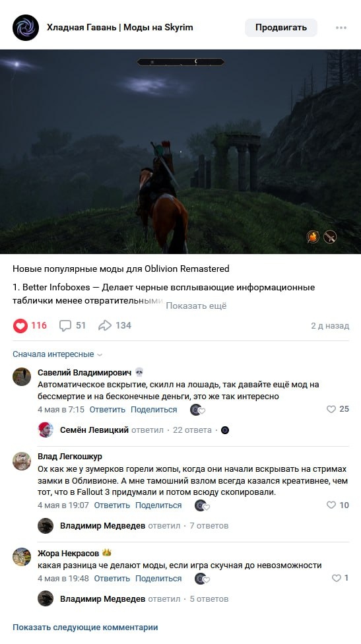Viewport: 361px width, 644px height.
Task: Expand the 22 ответа reply thread
Action: point(192,430)
